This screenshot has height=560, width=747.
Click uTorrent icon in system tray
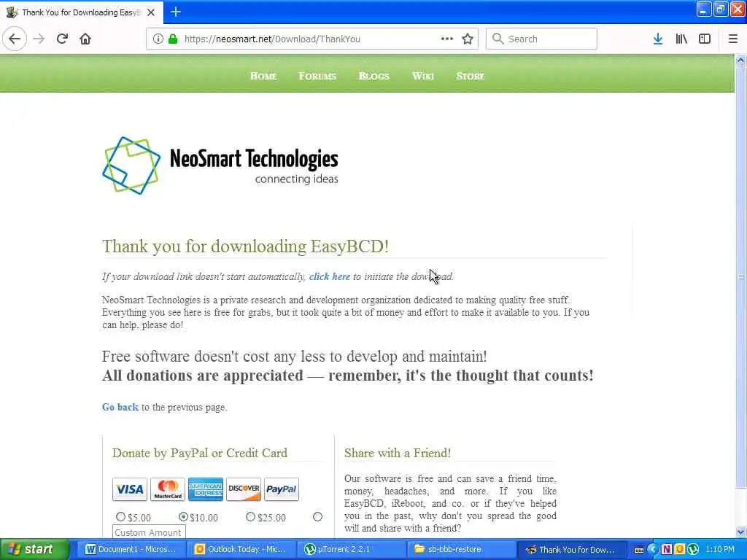click(693, 550)
